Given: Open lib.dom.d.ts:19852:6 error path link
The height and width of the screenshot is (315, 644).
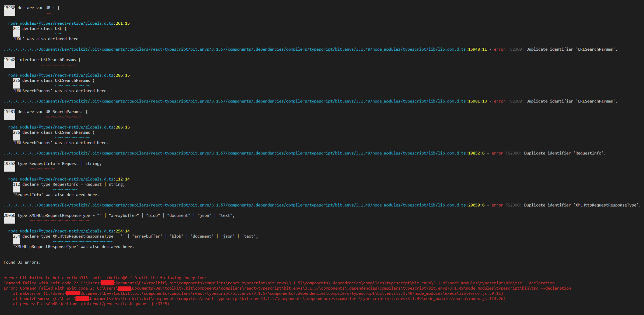Looking at the screenshot, I should coord(244,153).
